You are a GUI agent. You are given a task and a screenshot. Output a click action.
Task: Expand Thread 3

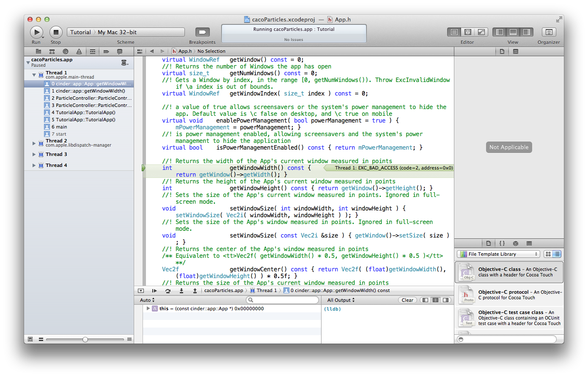click(34, 154)
